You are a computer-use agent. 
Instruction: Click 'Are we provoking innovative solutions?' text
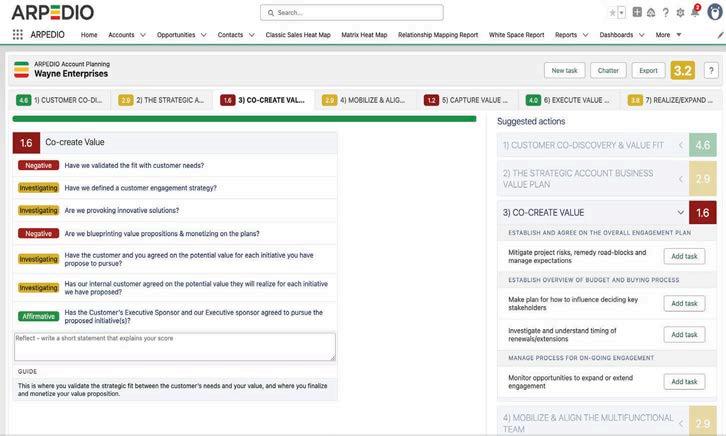(x=122, y=210)
